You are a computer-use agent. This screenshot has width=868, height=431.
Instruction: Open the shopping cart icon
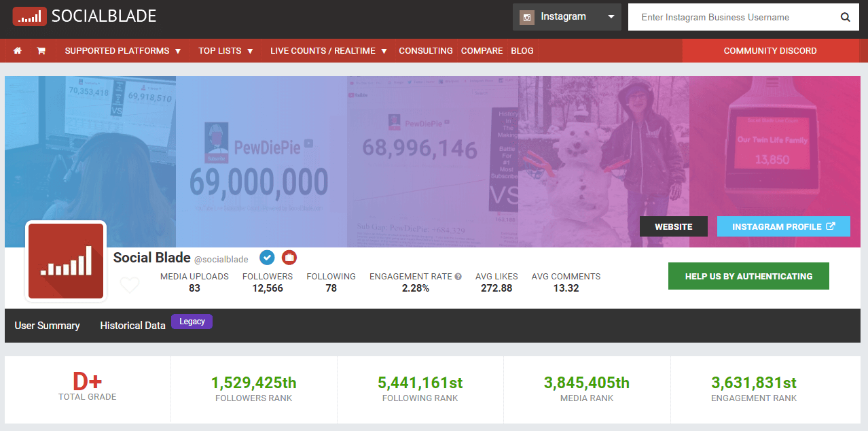(41, 51)
